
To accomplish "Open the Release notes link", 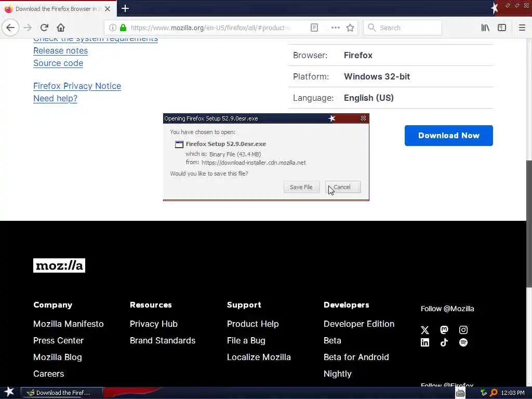I will [60, 50].
